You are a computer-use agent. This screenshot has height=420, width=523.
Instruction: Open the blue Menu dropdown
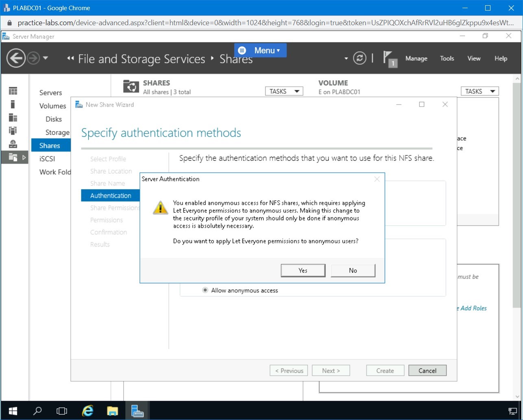pyautogui.click(x=260, y=50)
